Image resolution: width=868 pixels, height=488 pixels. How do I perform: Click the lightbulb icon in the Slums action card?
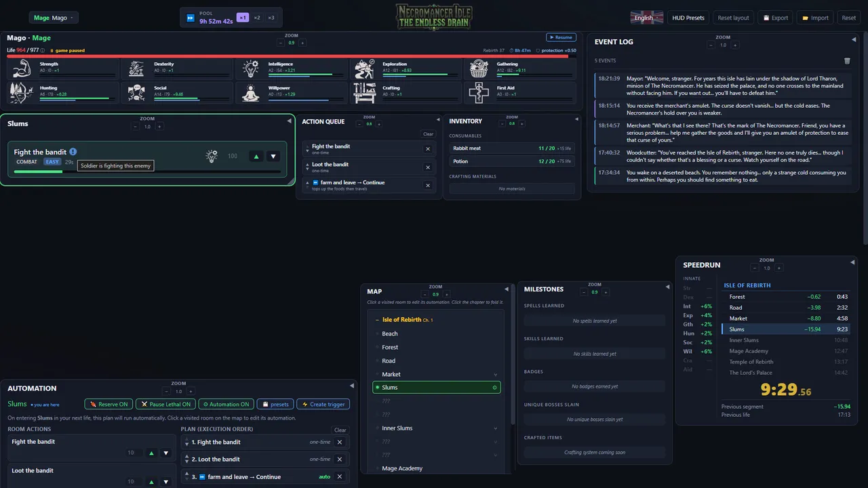pos(212,157)
